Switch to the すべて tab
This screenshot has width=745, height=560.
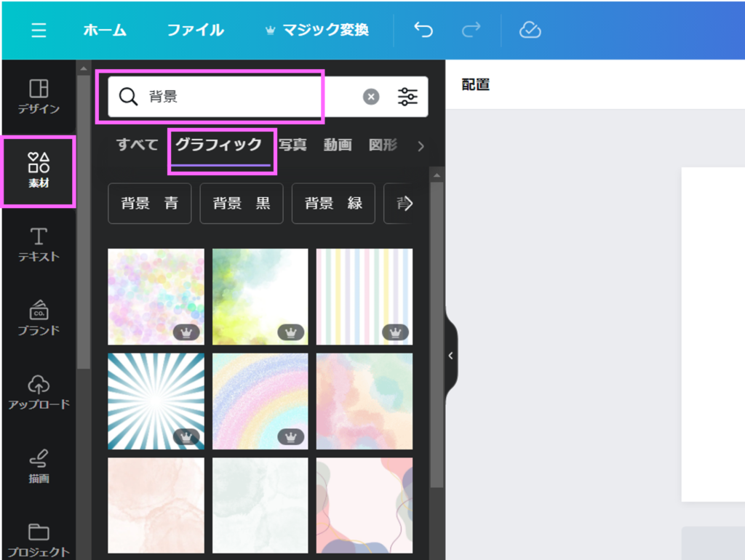[137, 145]
